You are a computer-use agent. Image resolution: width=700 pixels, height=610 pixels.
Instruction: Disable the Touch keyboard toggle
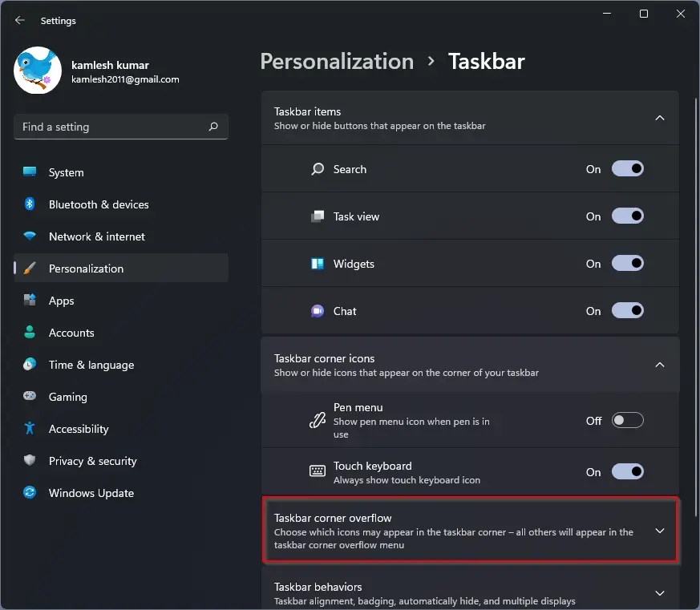pos(628,471)
